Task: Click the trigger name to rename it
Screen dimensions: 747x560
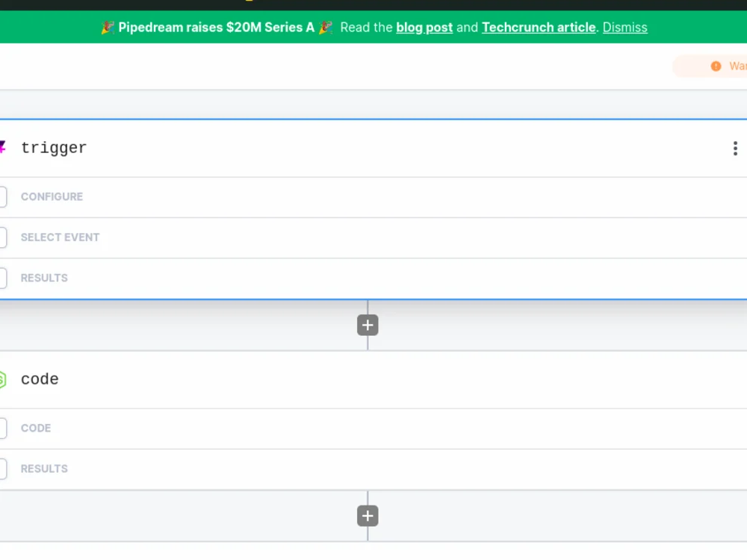Action: coord(54,147)
